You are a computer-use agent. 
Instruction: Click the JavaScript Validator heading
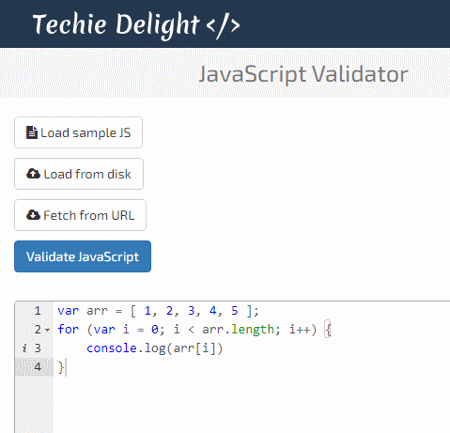point(303,74)
